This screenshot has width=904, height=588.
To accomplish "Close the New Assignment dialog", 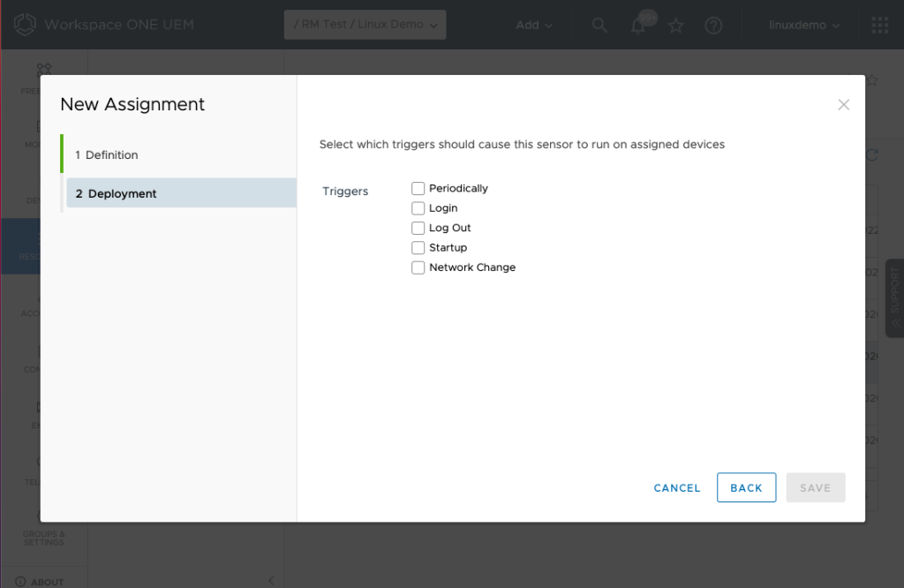I will [843, 105].
